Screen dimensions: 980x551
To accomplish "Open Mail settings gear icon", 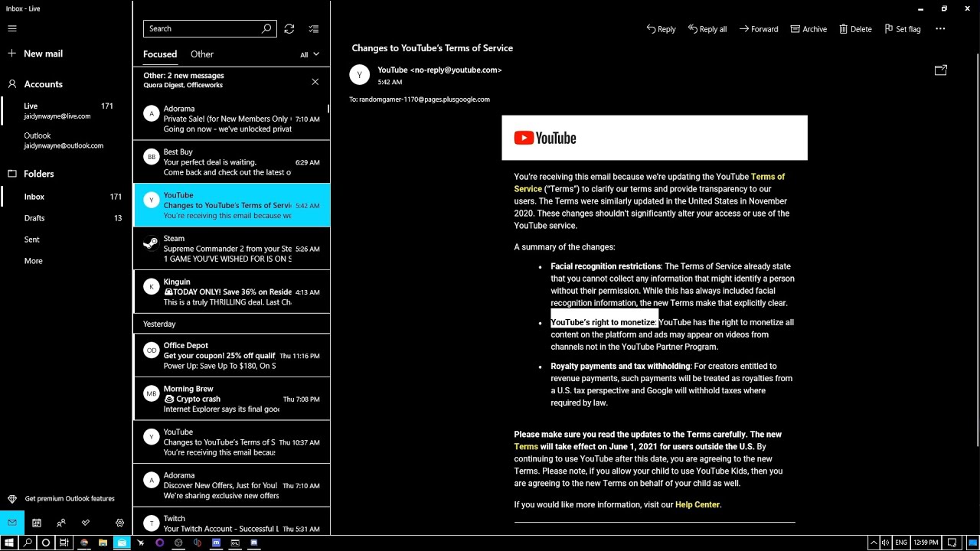I will click(119, 523).
